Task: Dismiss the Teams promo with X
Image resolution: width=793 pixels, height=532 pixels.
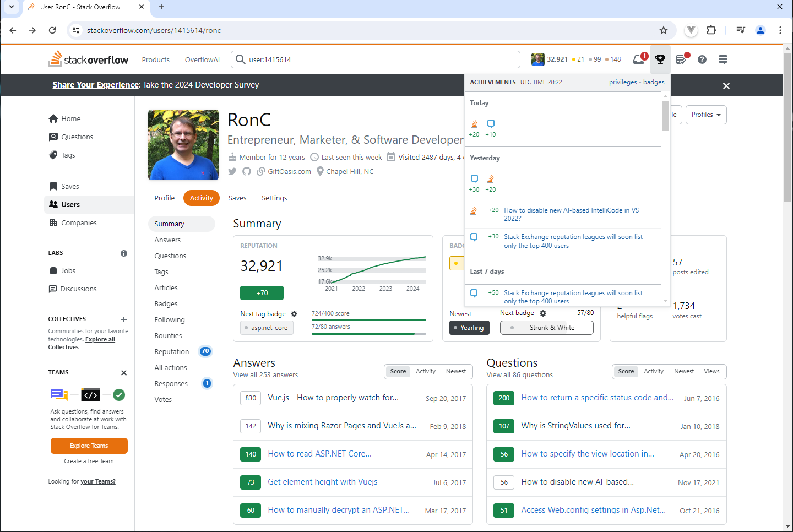Action: click(124, 373)
